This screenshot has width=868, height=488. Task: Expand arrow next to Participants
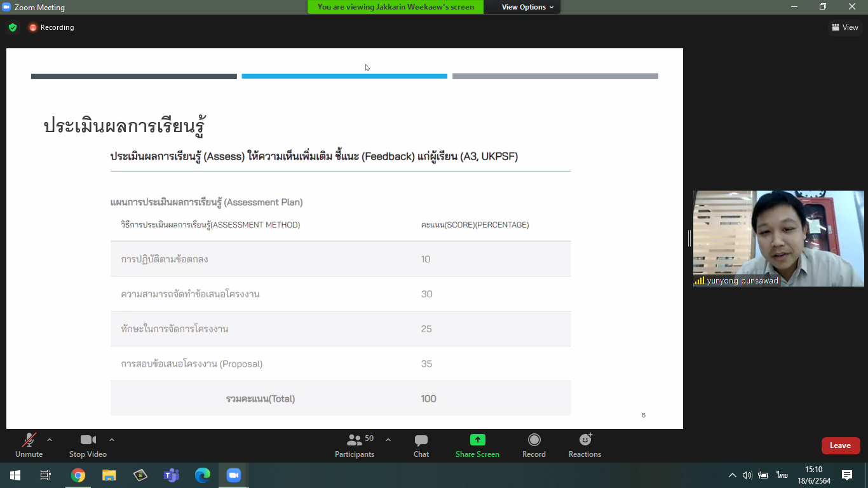click(388, 440)
